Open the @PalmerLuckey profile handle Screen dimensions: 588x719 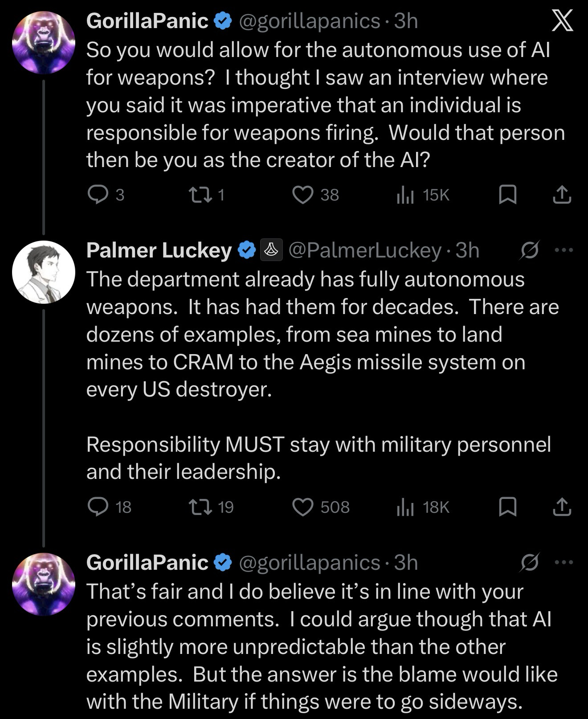pyautogui.click(x=365, y=250)
